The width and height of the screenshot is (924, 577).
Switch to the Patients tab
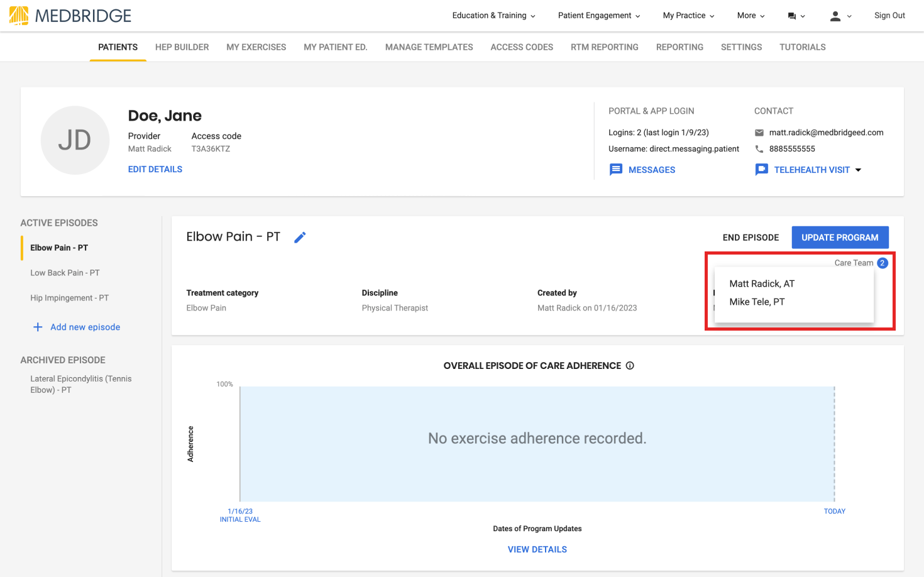click(x=118, y=47)
